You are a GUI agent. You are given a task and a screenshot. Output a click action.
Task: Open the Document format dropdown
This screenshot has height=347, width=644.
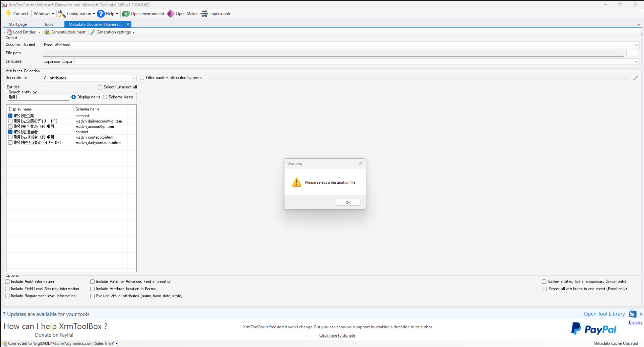coord(637,45)
